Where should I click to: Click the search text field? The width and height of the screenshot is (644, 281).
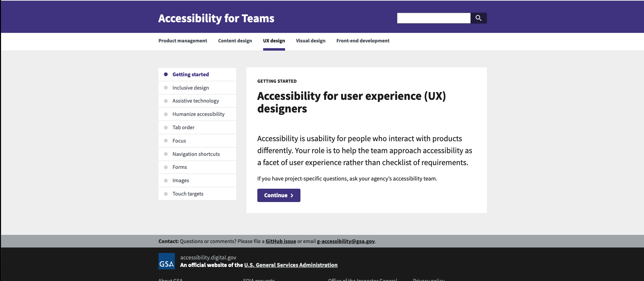[x=434, y=18]
